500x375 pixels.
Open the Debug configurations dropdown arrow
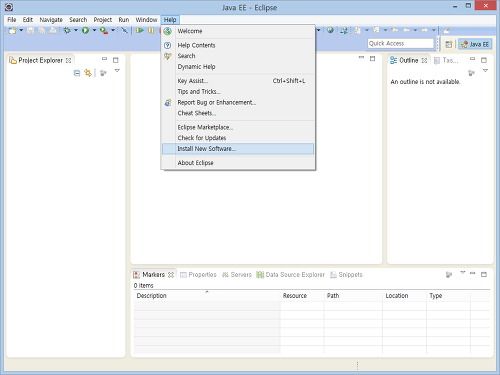tap(76, 30)
